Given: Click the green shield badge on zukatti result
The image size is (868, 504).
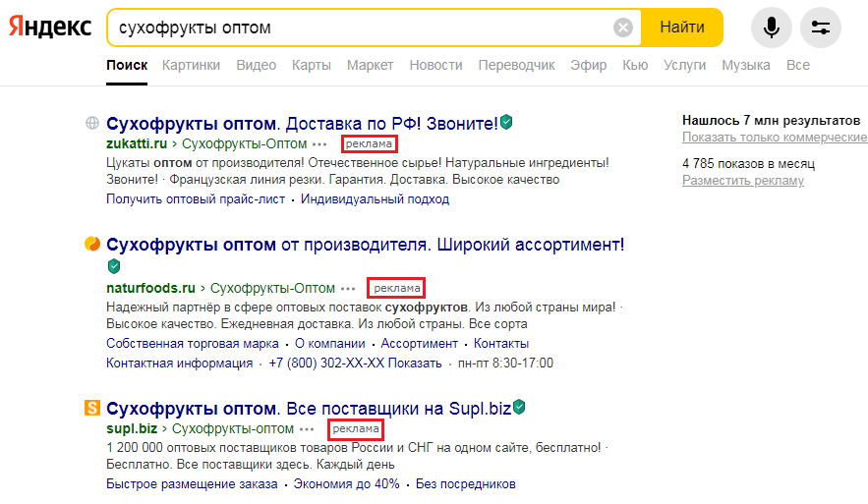Looking at the screenshot, I should pyautogui.click(x=506, y=122).
